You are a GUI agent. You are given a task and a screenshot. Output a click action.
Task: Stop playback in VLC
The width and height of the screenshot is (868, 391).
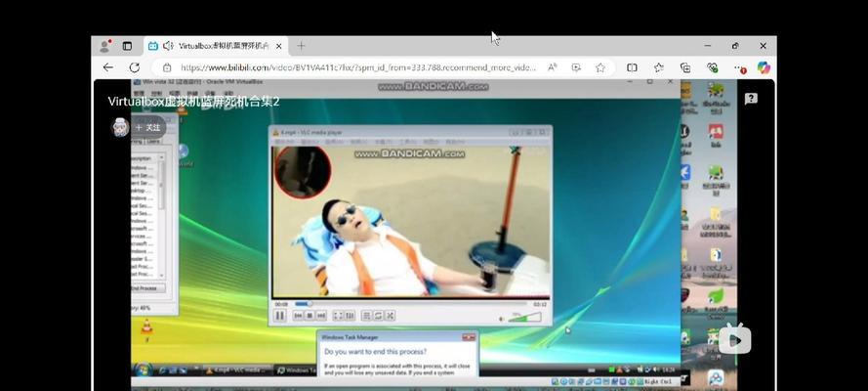click(x=310, y=315)
